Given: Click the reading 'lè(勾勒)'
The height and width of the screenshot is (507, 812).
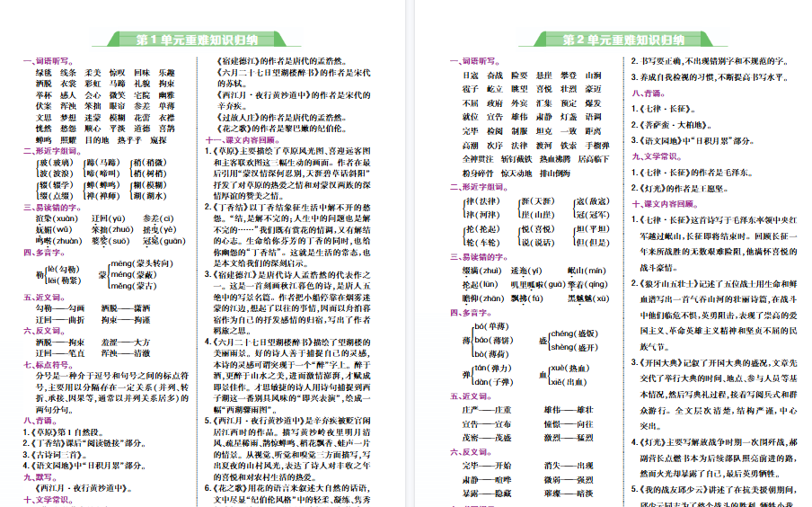Looking at the screenshot, I should (x=63, y=270).
